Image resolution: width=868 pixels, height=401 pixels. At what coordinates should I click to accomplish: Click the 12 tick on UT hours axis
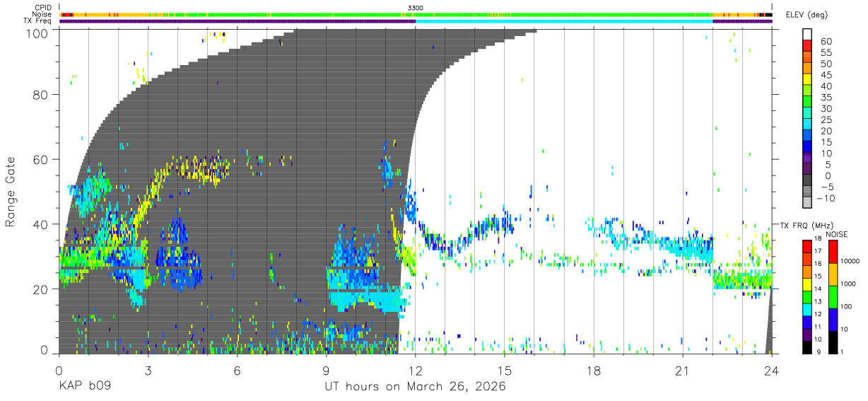tap(416, 371)
